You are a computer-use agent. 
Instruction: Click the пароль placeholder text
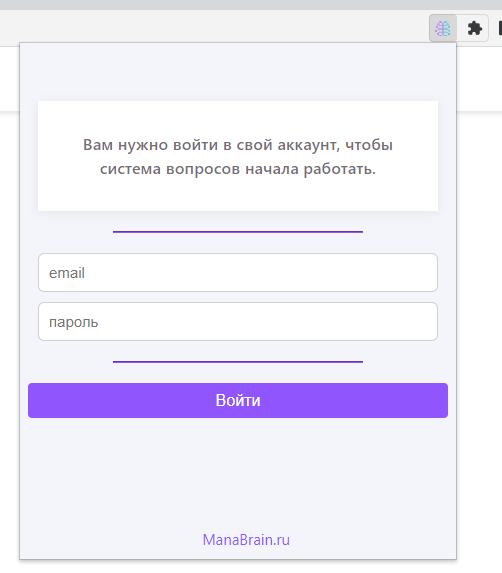[x=73, y=322]
